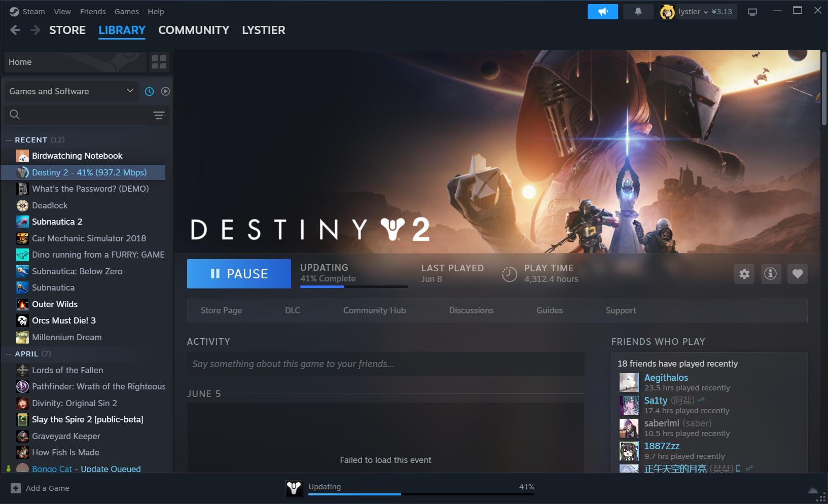Open the LYSTIER profile tab
The width and height of the screenshot is (828, 504).
click(264, 30)
